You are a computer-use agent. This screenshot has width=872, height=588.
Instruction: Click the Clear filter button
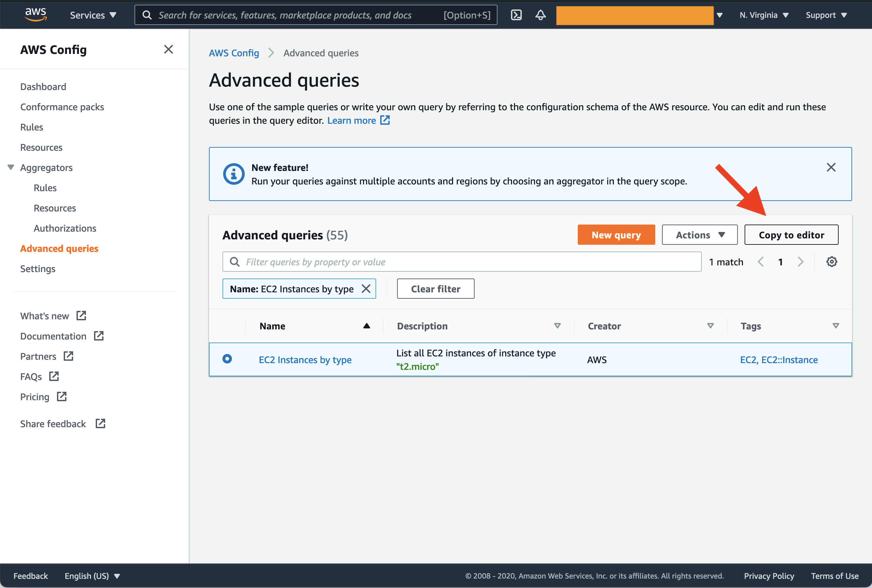pyautogui.click(x=435, y=289)
